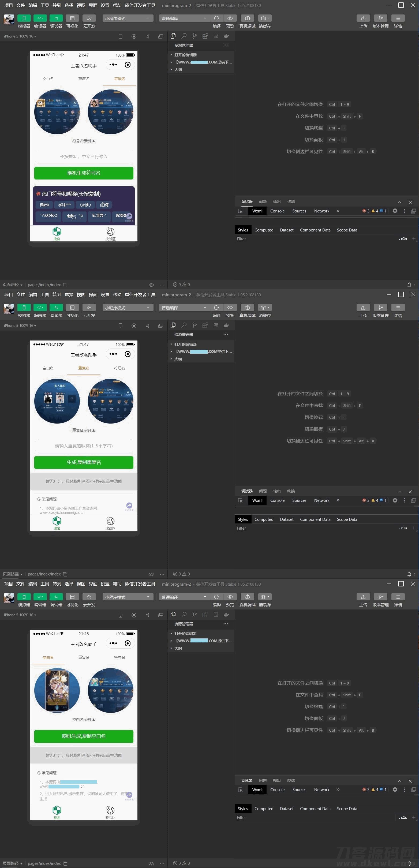Click the 改战区 globe icon in topmost phone simulator
Image resolution: width=419 pixels, height=868 pixels.
[x=110, y=232]
